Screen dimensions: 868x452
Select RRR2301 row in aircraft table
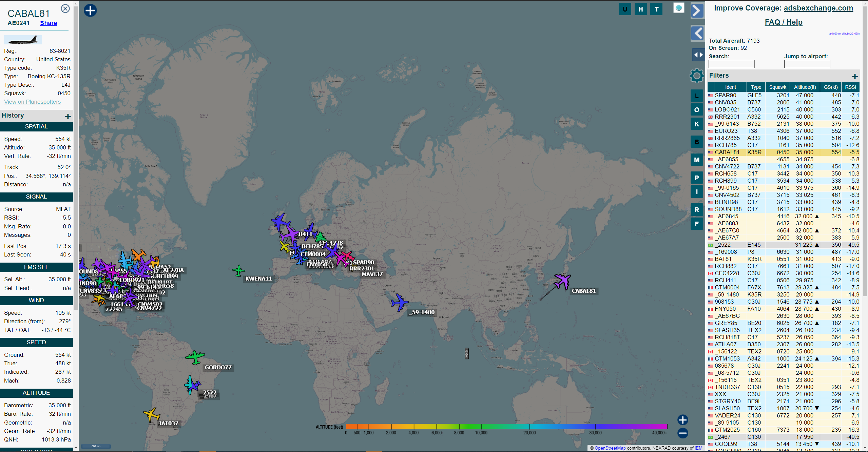click(x=783, y=117)
